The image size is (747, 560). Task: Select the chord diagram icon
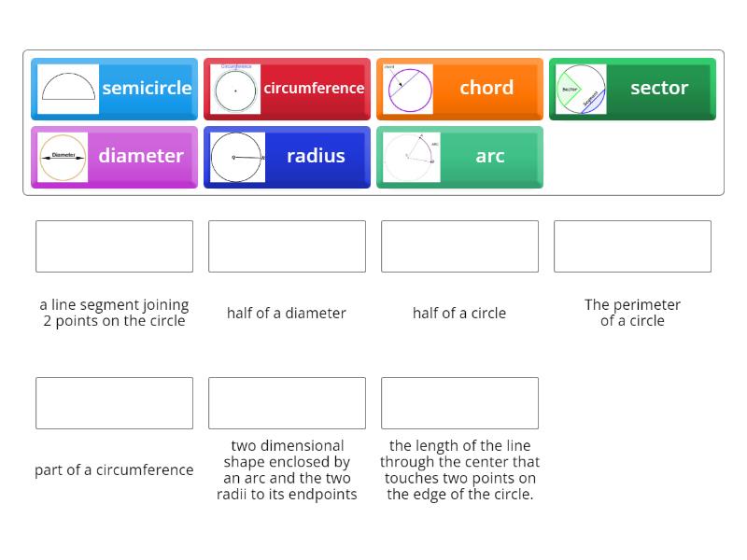[x=408, y=88]
